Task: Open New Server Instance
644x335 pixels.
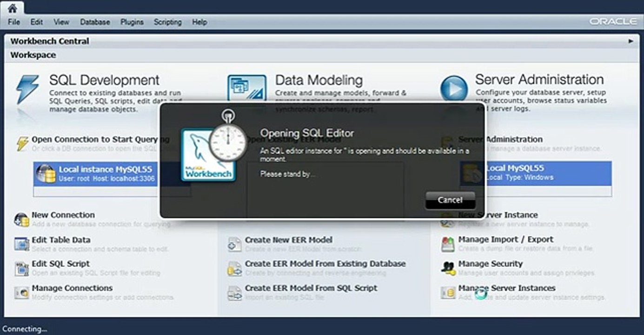Action: pos(498,215)
